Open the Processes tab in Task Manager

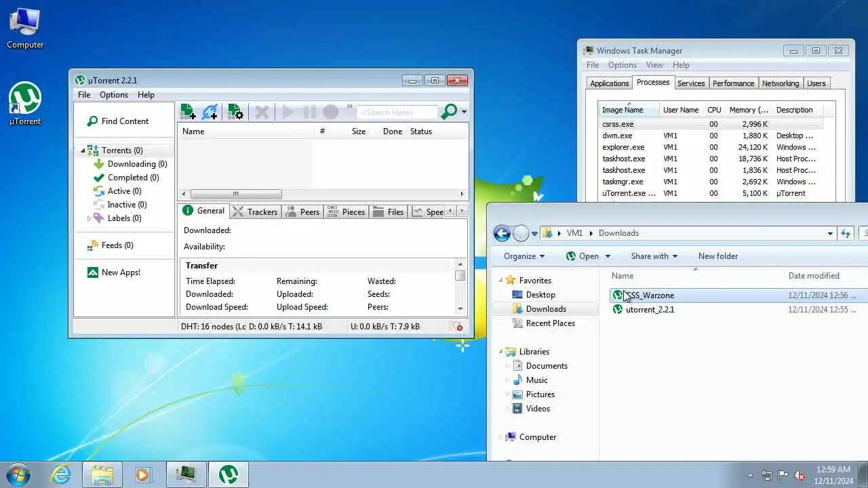pos(653,83)
